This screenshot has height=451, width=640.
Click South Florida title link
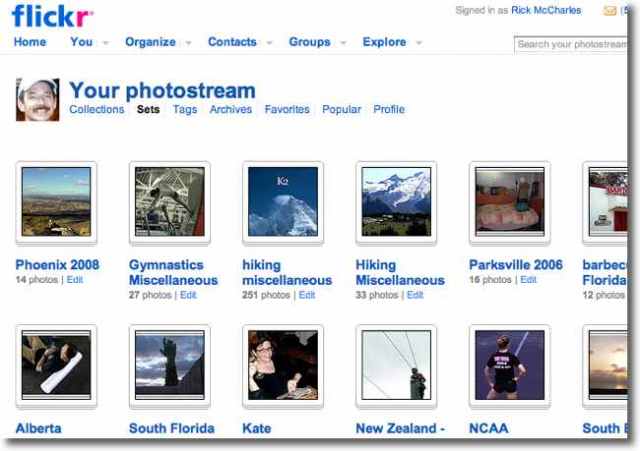point(171,428)
